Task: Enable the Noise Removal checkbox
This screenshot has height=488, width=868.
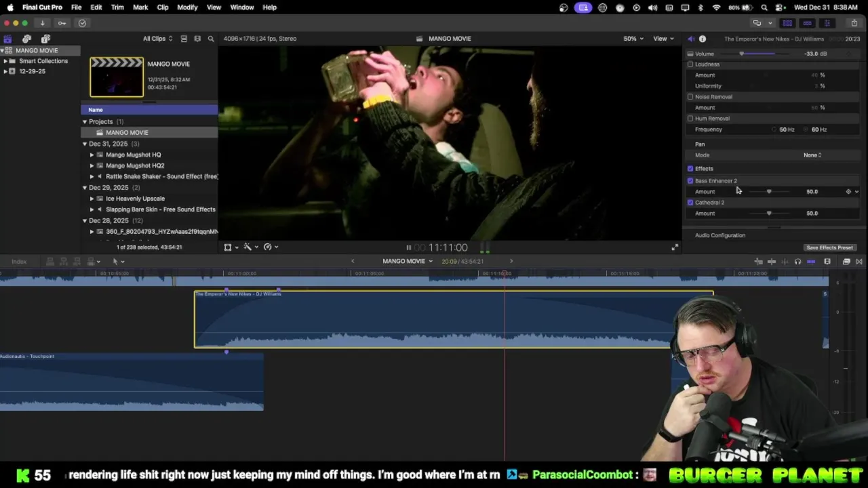Action: tap(690, 97)
